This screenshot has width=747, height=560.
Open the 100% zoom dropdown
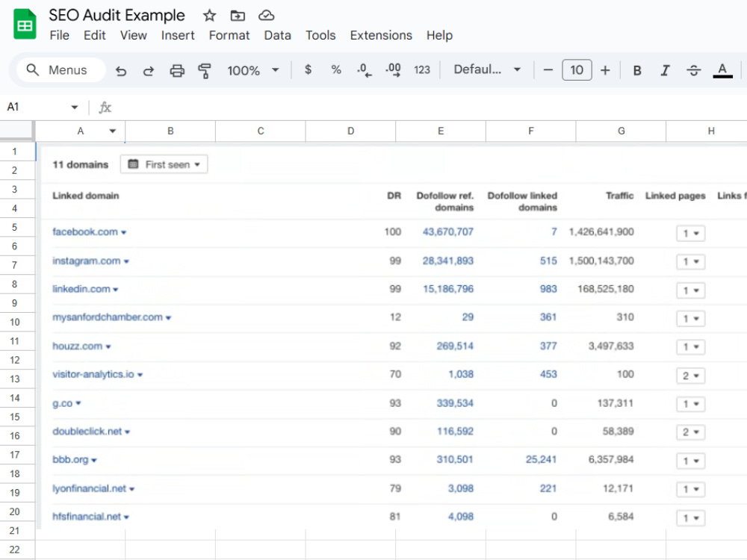pos(253,70)
